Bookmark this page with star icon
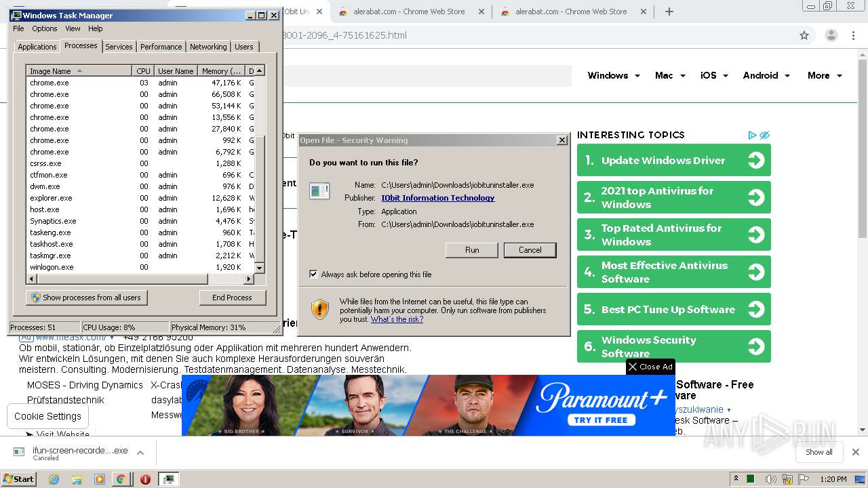 804,35
